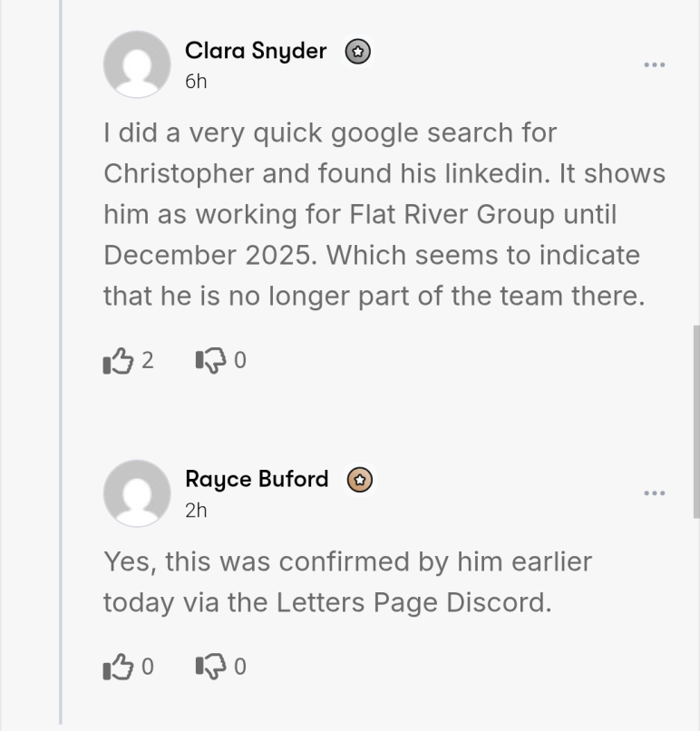Like Rayce Buford's reply with thumbs up
Screen dimensions: 700x731
click(118, 668)
